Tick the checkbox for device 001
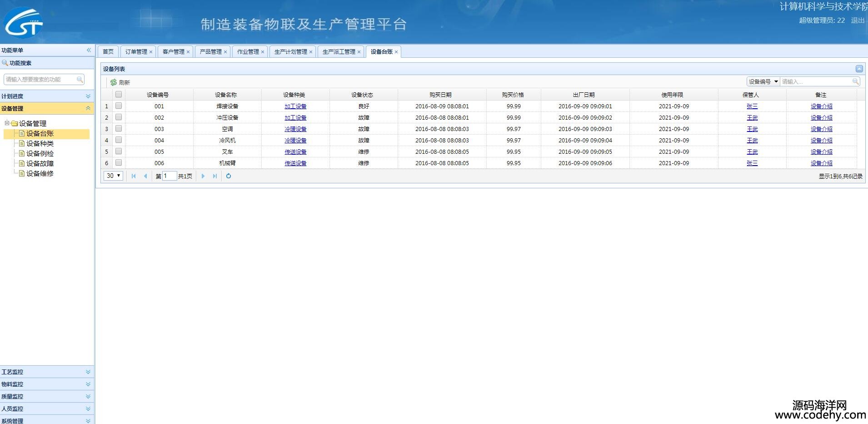The width and height of the screenshot is (868, 424). (119, 106)
